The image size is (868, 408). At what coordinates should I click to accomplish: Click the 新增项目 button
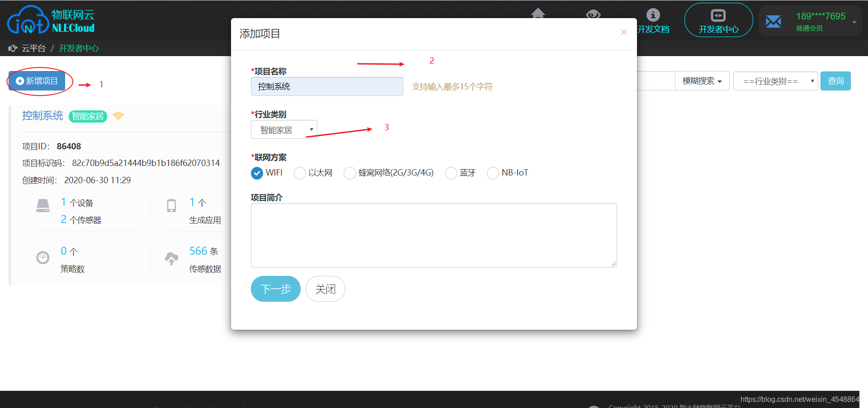[37, 81]
